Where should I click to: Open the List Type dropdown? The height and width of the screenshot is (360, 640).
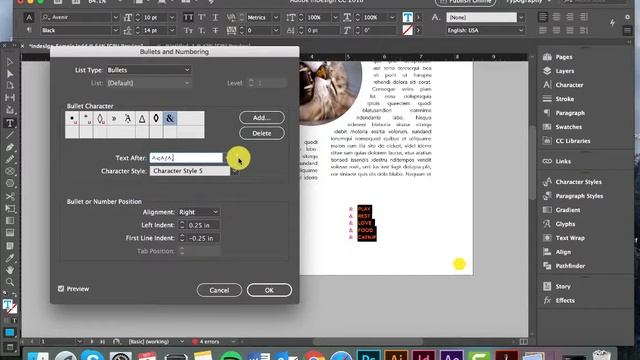(x=149, y=70)
